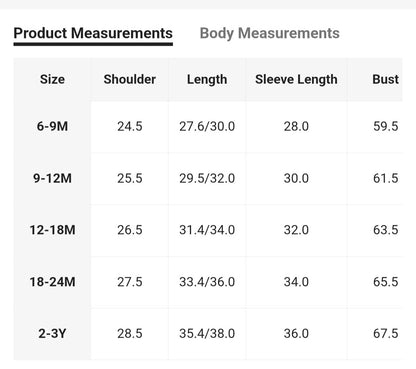
Task: Click the Shoulder column header
Action: click(x=130, y=79)
